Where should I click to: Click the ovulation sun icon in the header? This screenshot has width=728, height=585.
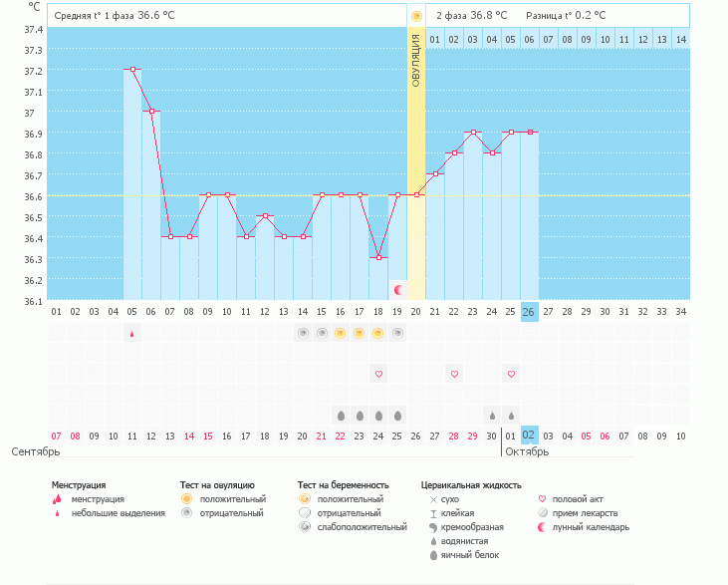coord(416,16)
